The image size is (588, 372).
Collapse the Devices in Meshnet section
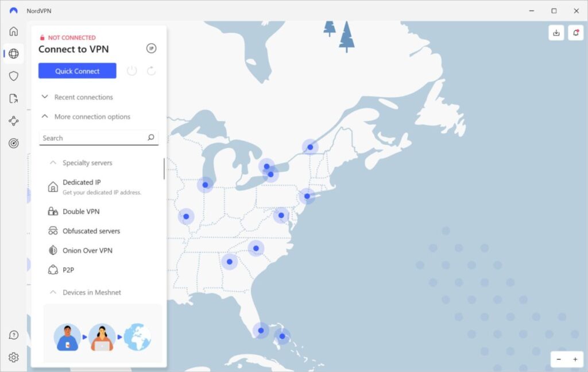[86, 292]
